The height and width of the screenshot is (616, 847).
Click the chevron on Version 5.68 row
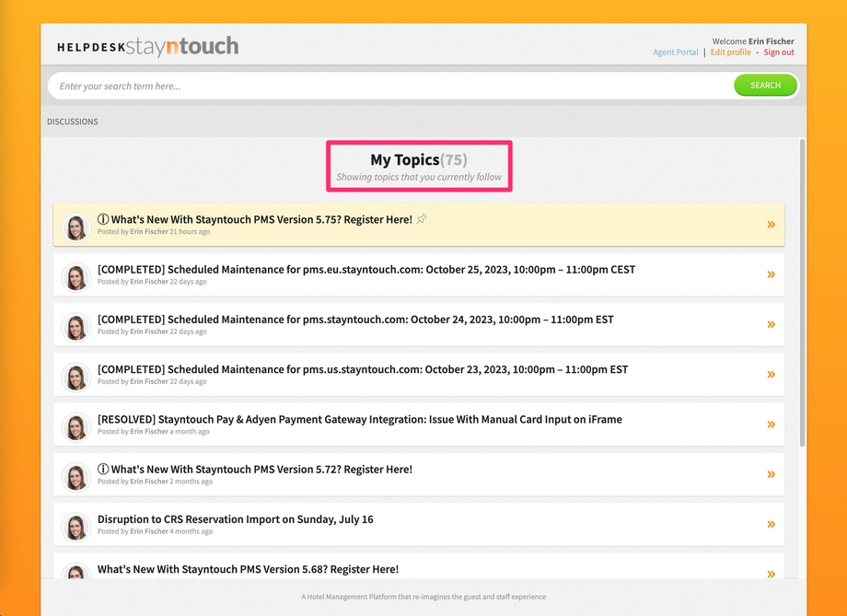(x=771, y=574)
